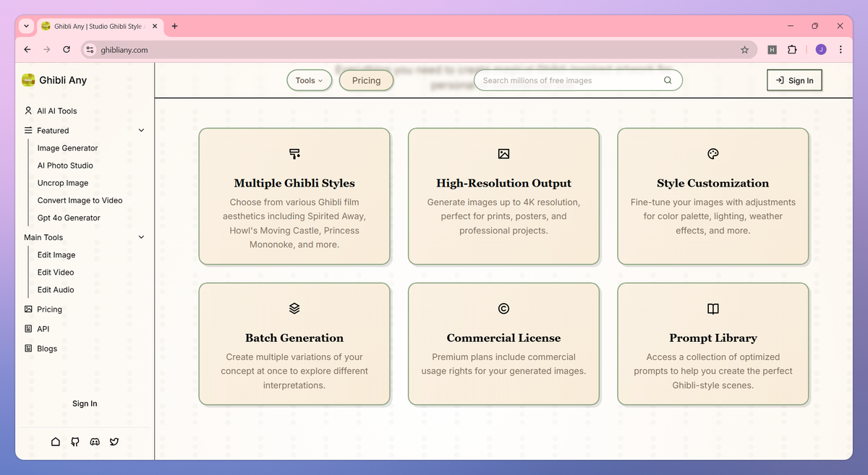Open the GitHub icon in sidebar footer

(75, 441)
